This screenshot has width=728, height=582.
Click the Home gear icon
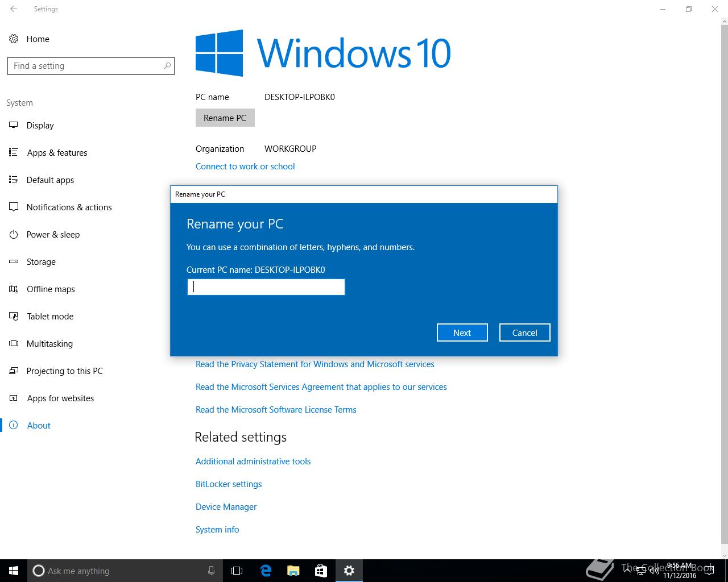coord(14,39)
